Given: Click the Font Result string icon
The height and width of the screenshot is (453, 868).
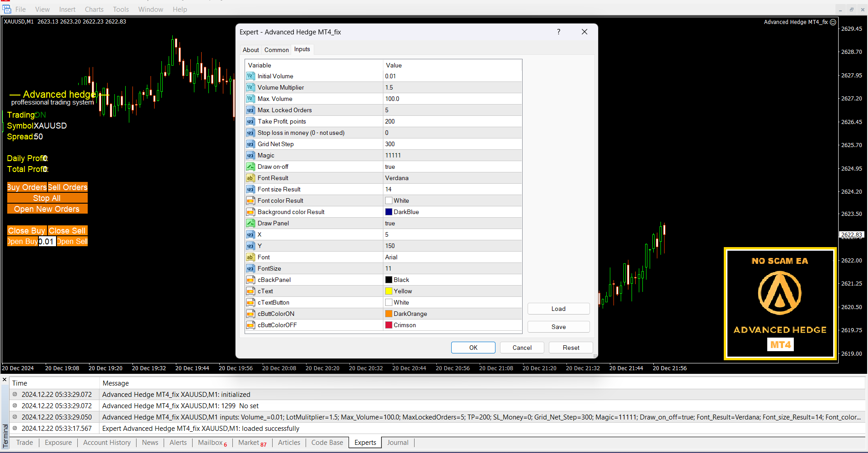Looking at the screenshot, I should pyautogui.click(x=250, y=178).
